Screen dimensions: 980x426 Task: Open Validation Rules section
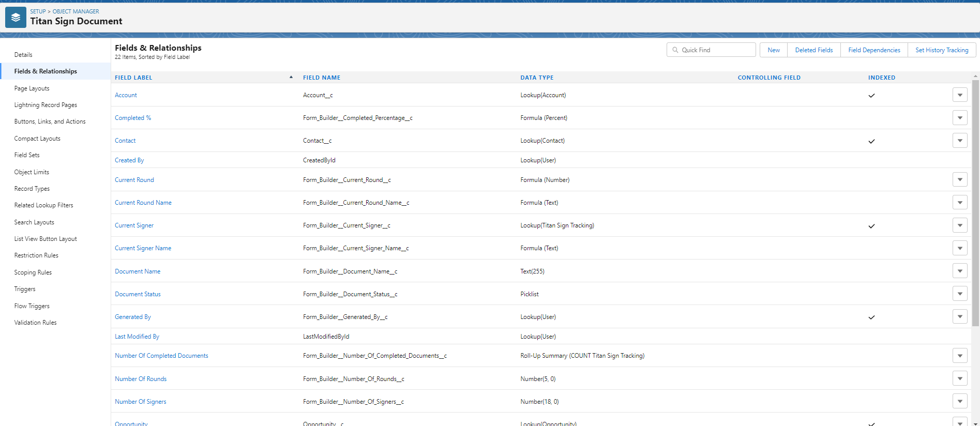[x=36, y=323]
